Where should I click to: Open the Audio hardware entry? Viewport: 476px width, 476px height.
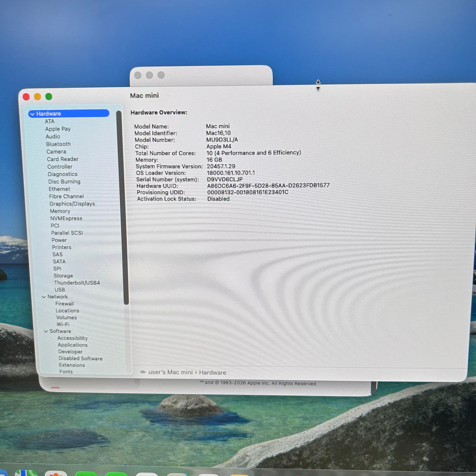[53, 136]
